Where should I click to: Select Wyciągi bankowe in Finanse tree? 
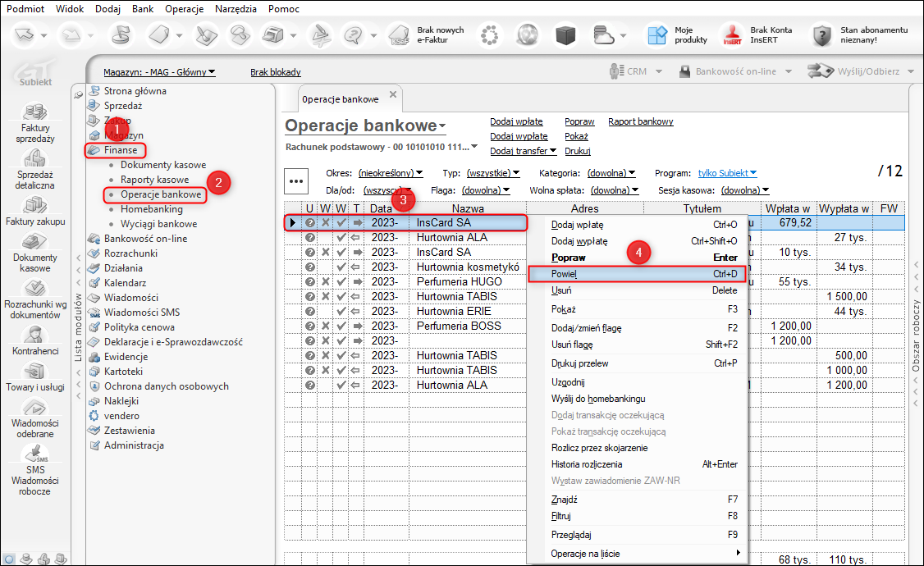click(x=158, y=224)
